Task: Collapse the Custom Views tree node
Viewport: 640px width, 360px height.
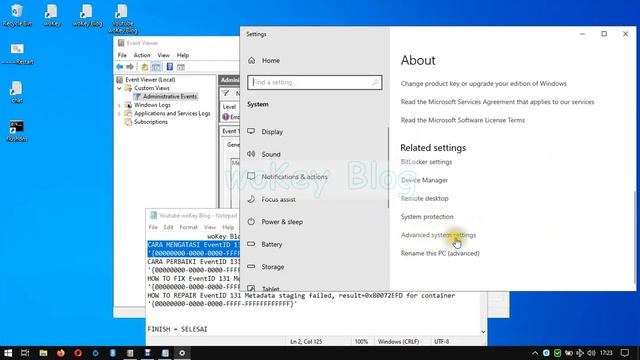Action: point(119,88)
